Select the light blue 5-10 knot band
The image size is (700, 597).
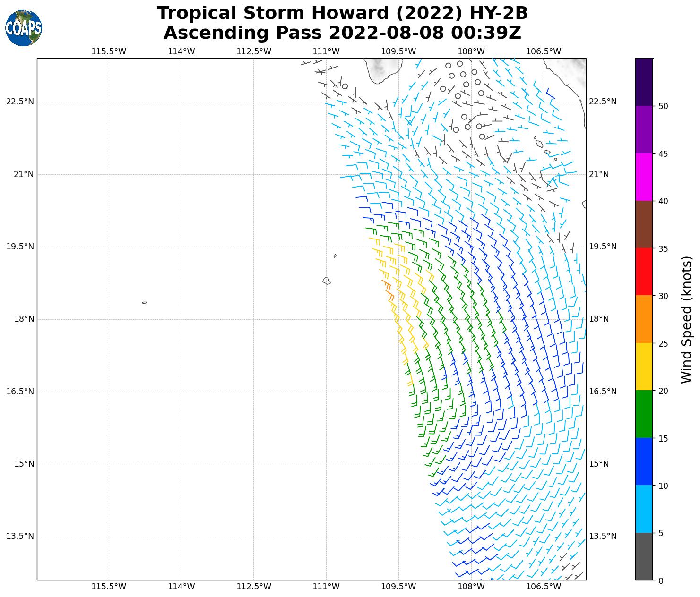tap(644, 509)
